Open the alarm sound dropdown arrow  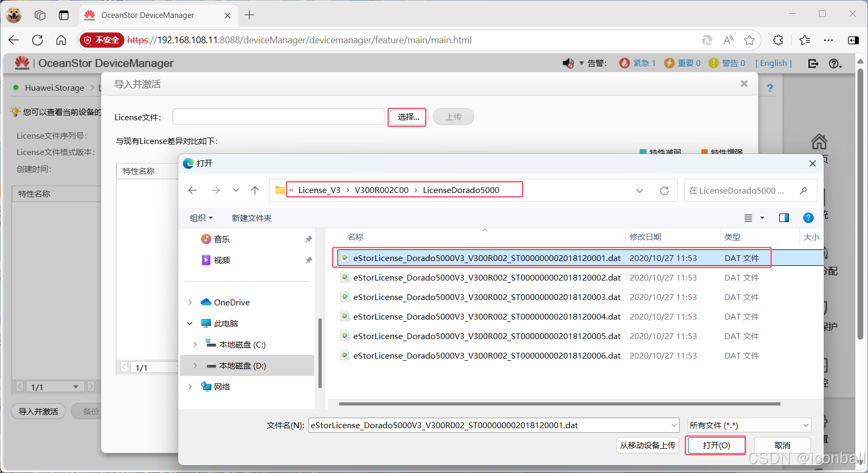coord(582,63)
